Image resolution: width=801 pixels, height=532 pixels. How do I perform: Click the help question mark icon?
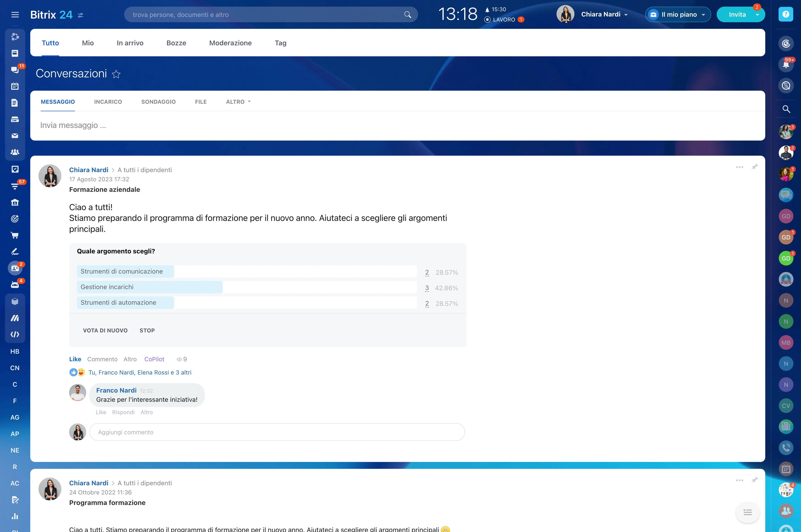786,14
